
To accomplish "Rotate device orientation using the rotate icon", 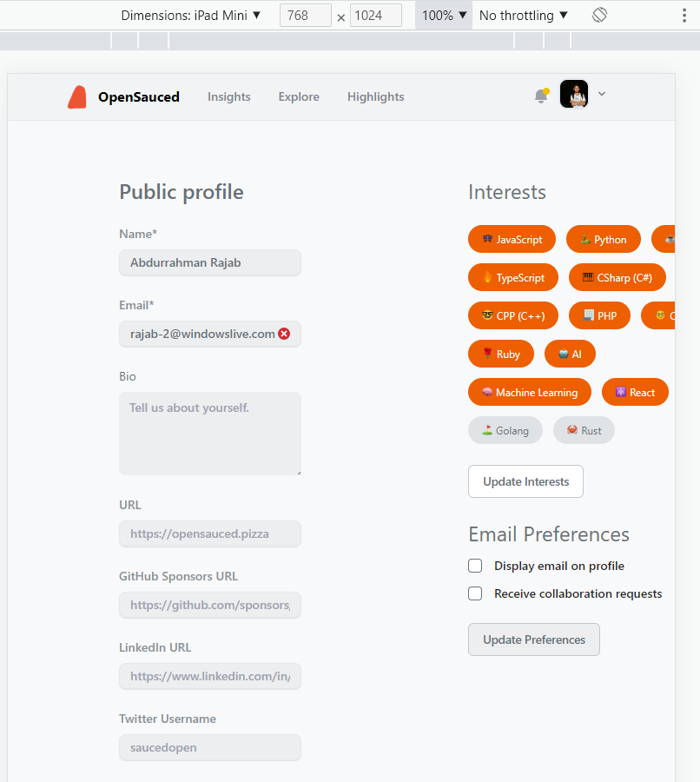I will [599, 15].
